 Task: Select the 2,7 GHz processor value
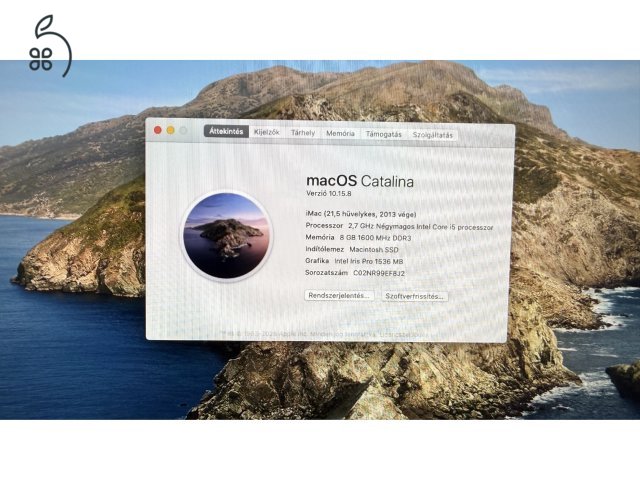click(x=420, y=227)
